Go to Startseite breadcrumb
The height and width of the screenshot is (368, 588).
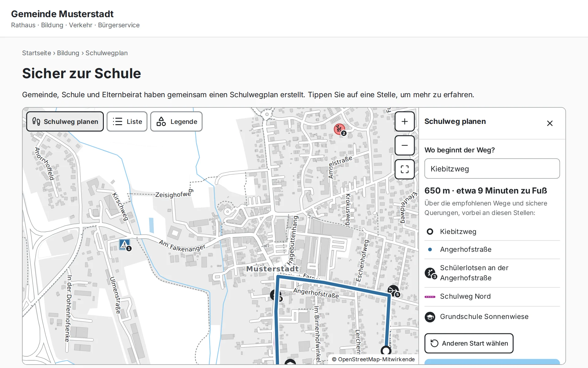click(36, 53)
